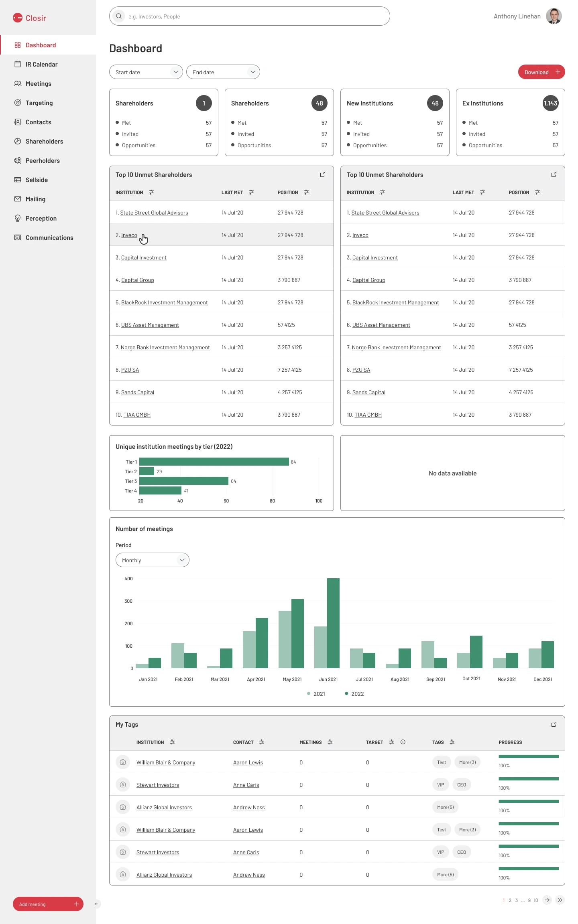This screenshot has width=578, height=924.
Task: Open TIAA GMBH in the right table
Action: [368, 415]
